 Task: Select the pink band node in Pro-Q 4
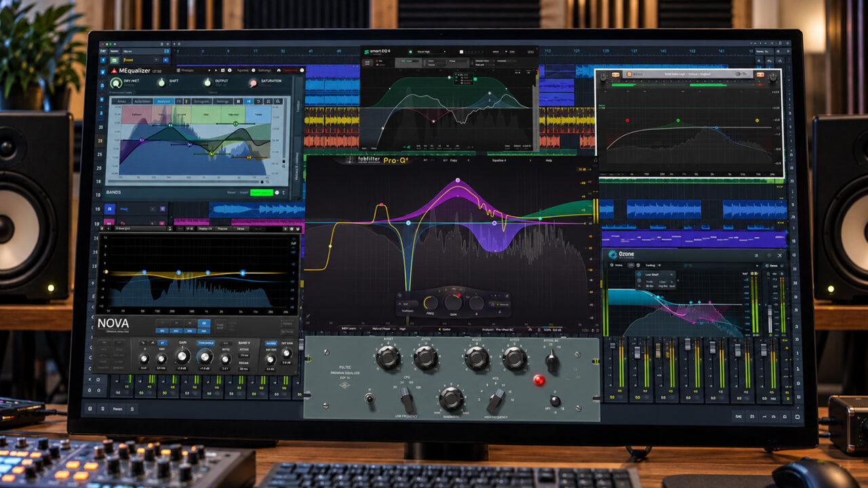pos(381,205)
